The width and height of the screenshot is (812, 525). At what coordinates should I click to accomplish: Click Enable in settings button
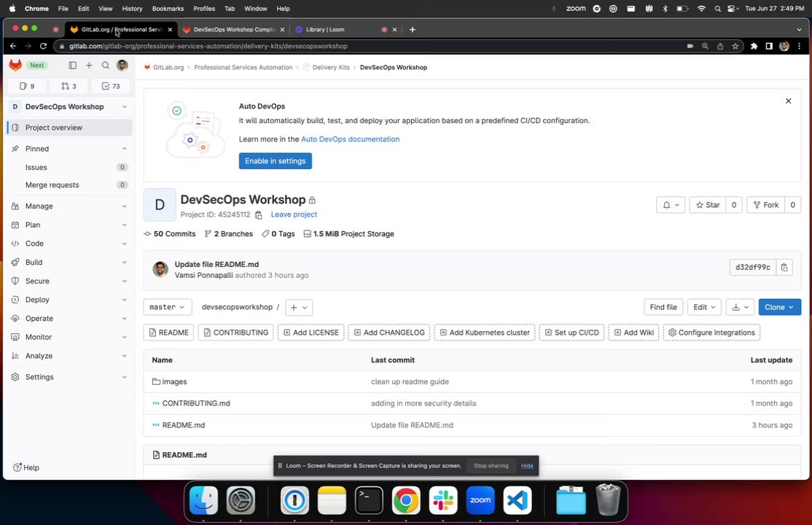click(x=275, y=161)
